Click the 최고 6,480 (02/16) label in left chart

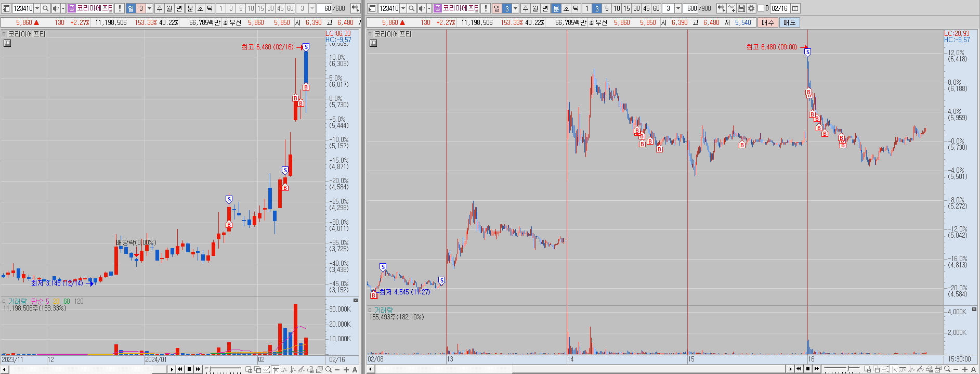[x=267, y=47]
